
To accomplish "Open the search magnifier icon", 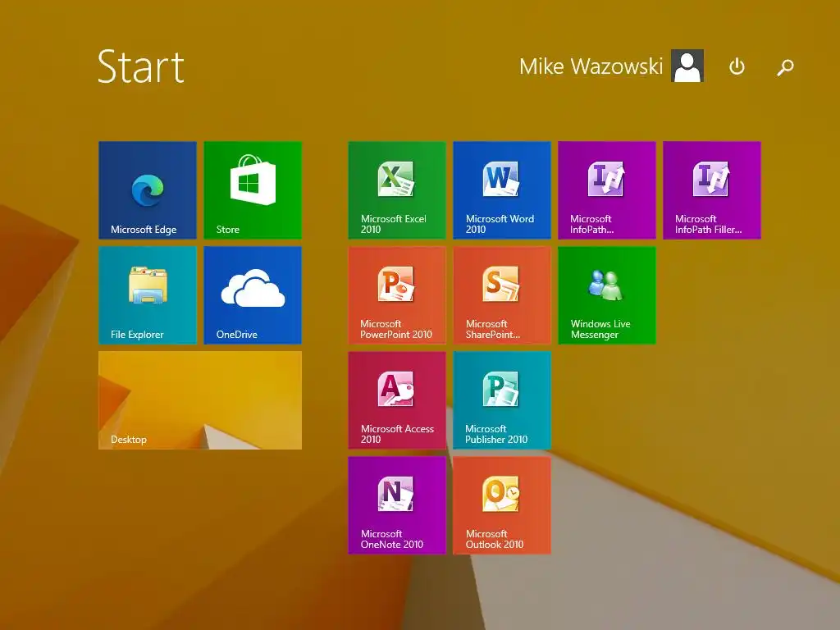I will point(785,67).
